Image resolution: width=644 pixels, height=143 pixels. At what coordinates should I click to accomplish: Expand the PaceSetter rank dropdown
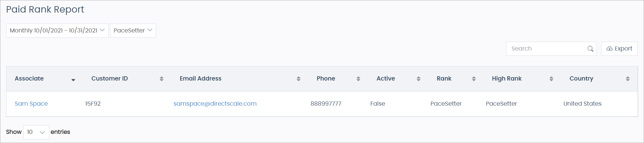click(133, 31)
